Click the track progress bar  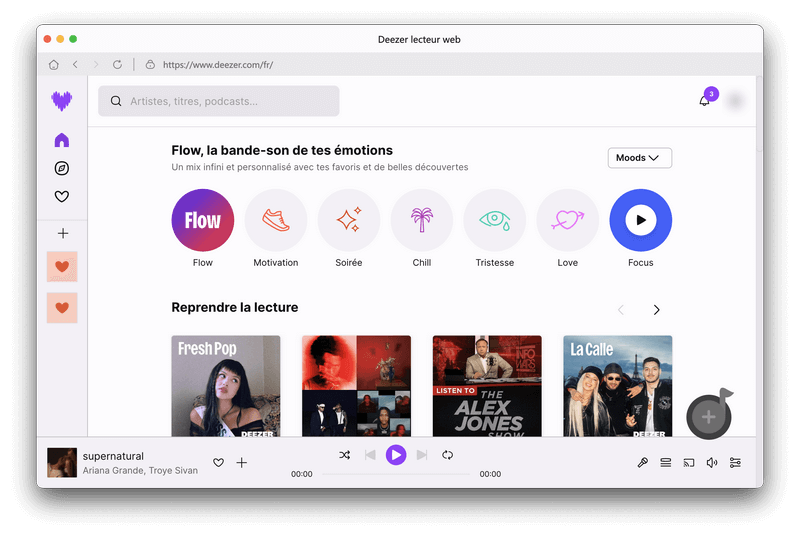tap(395, 474)
